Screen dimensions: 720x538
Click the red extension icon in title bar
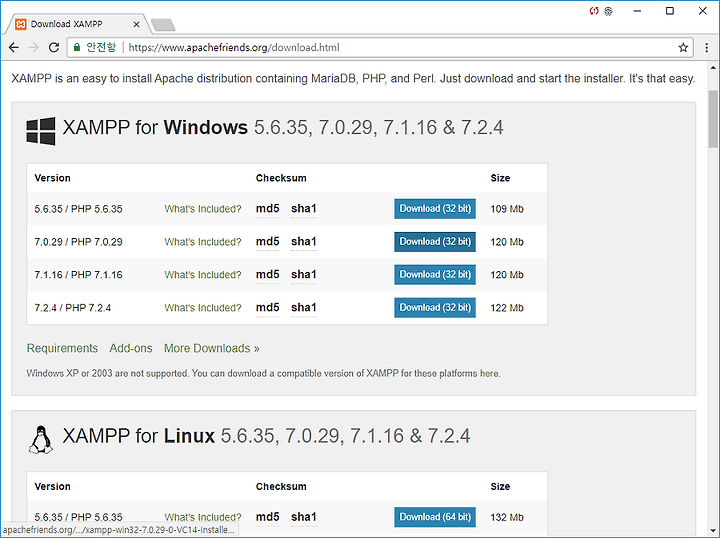[x=594, y=11]
